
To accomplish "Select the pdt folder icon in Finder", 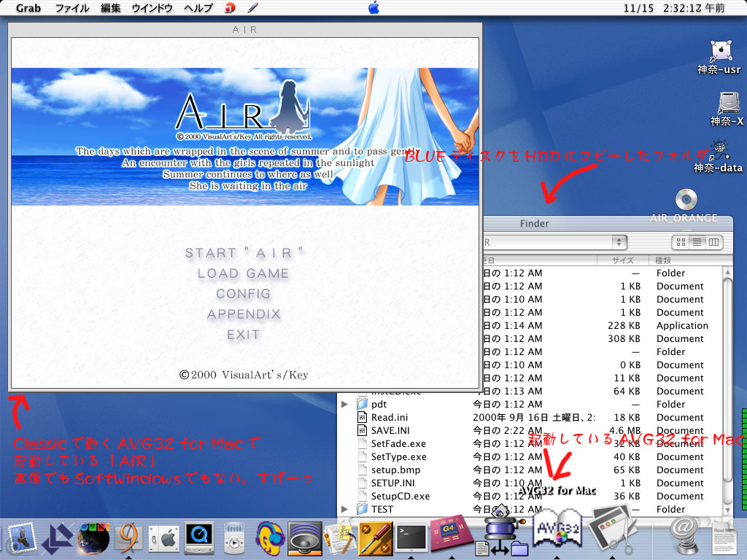I will coord(363,404).
